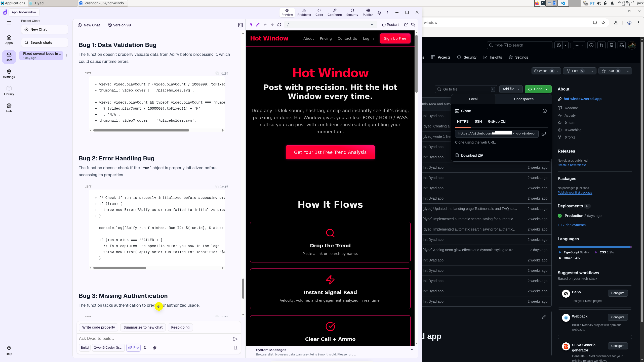This screenshot has height=362, width=644.
Task: Click the clone help question mark icon
Action: tap(545, 111)
